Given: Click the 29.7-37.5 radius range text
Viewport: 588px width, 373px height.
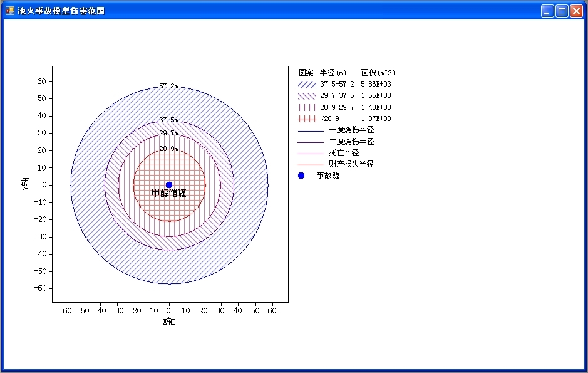Looking at the screenshot, I should (x=337, y=95).
